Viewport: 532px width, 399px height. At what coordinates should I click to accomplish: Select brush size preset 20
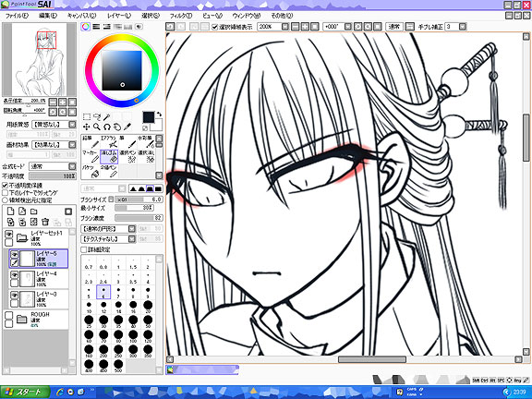point(148,307)
